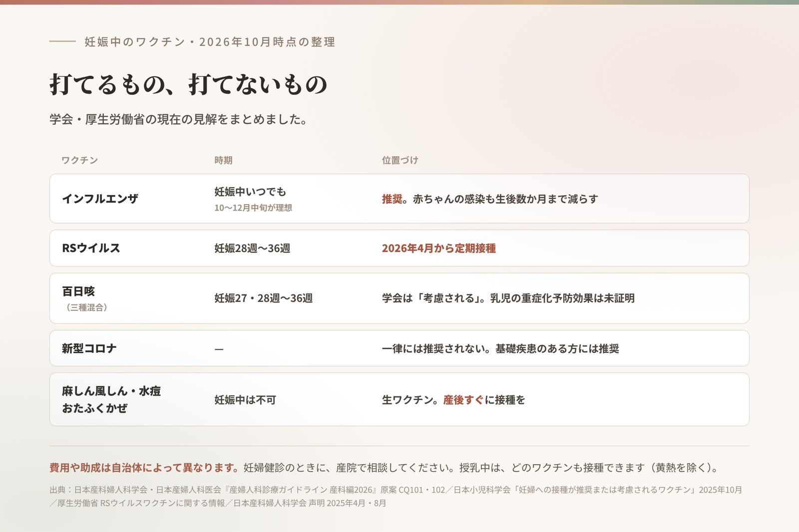Click the ワクチン column header
Screen dimensions: 799x532
80,160
